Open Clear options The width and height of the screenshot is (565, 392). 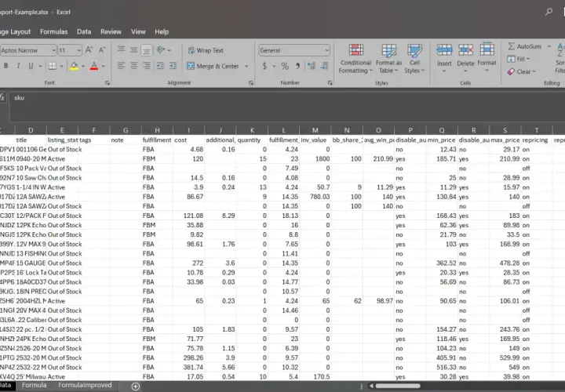pyautogui.click(x=521, y=71)
